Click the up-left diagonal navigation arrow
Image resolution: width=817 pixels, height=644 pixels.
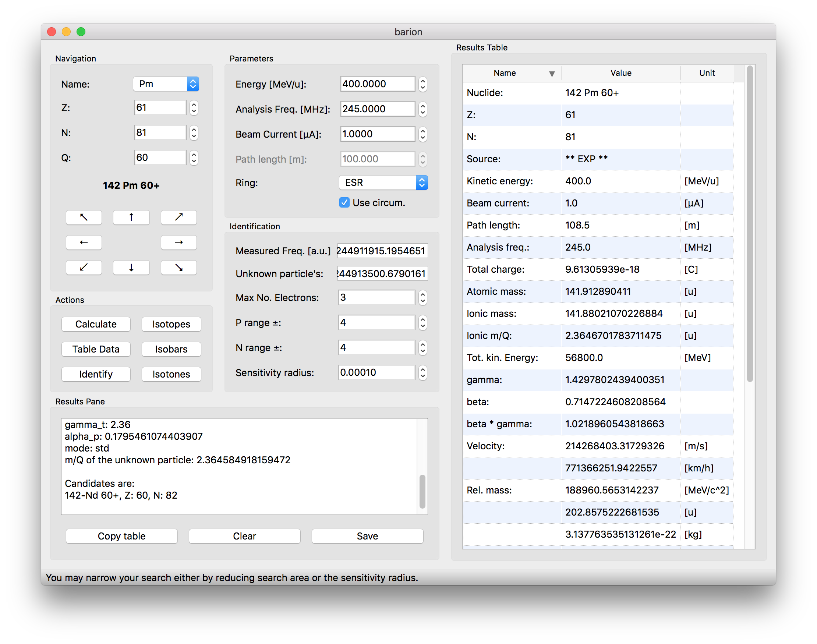point(84,217)
